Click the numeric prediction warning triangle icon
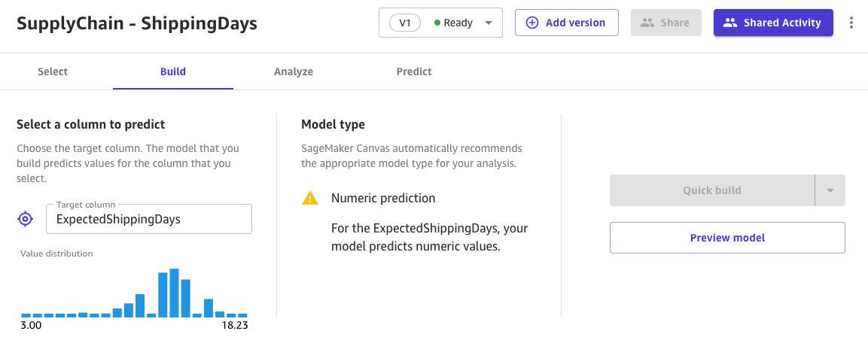This screenshot has width=868, height=337. coord(310,199)
